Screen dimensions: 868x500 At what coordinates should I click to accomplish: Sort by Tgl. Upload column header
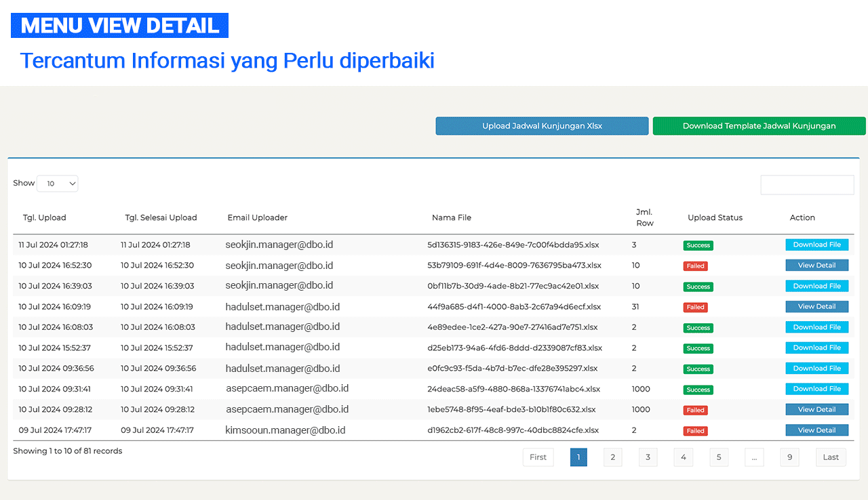[45, 218]
